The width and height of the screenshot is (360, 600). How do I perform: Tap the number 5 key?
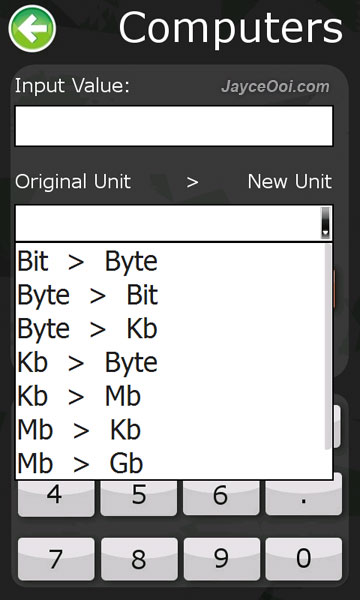[x=138, y=497]
